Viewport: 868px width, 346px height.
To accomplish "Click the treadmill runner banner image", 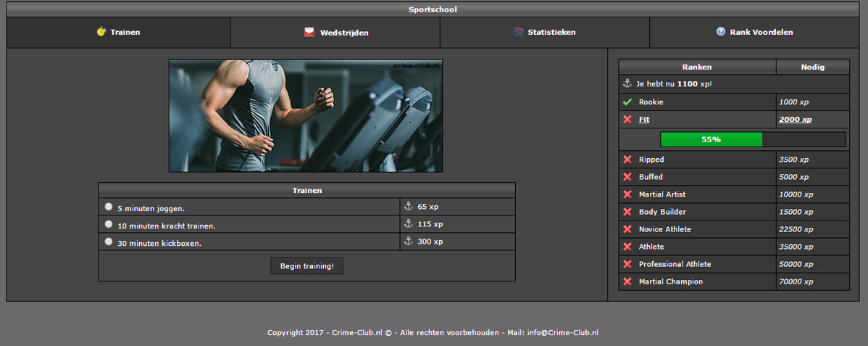I will point(306,116).
